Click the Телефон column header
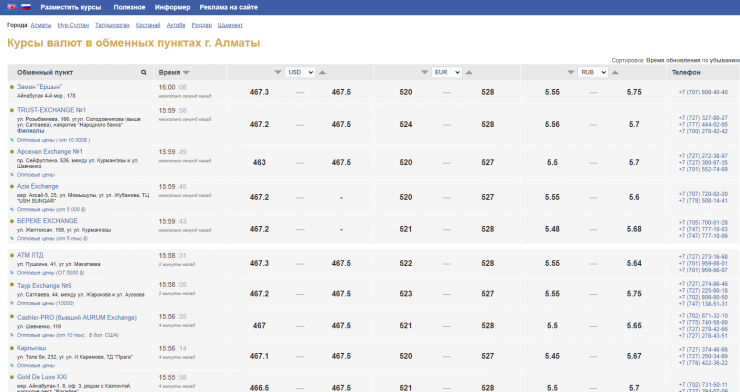 point(686,72)
